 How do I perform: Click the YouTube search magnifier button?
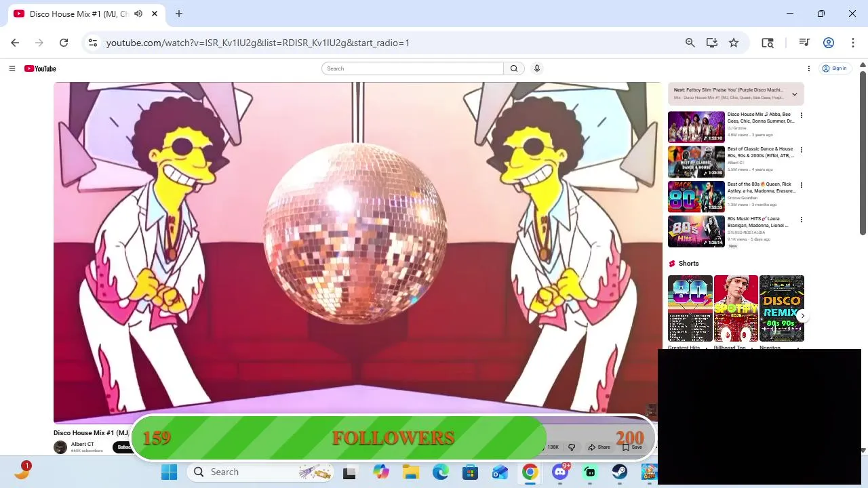514,68
